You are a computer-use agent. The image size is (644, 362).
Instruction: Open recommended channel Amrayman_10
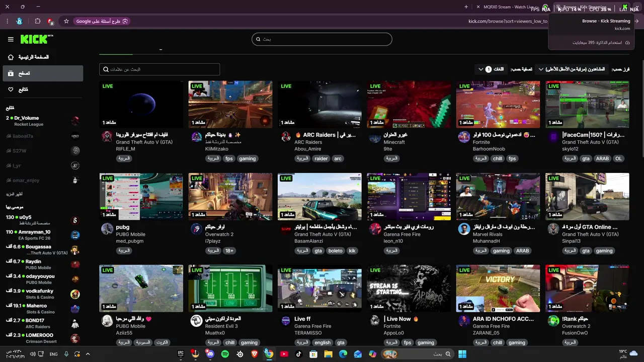(43, 235)
